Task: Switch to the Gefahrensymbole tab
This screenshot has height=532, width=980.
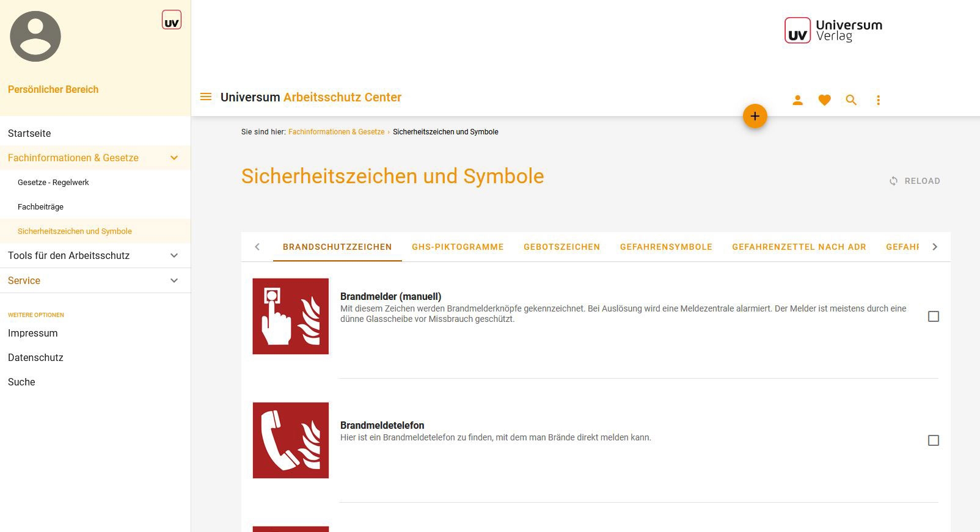Action: coord(666,247)
